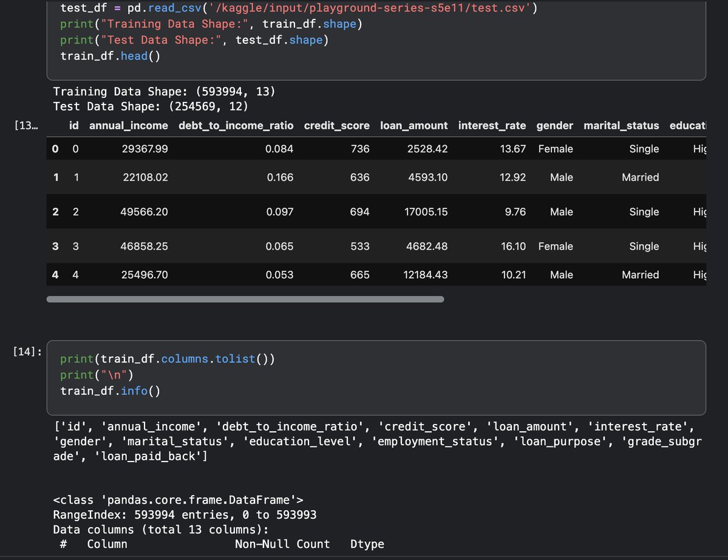Click the gender column header
The image size is (728, 560).
tap(554, 126)
